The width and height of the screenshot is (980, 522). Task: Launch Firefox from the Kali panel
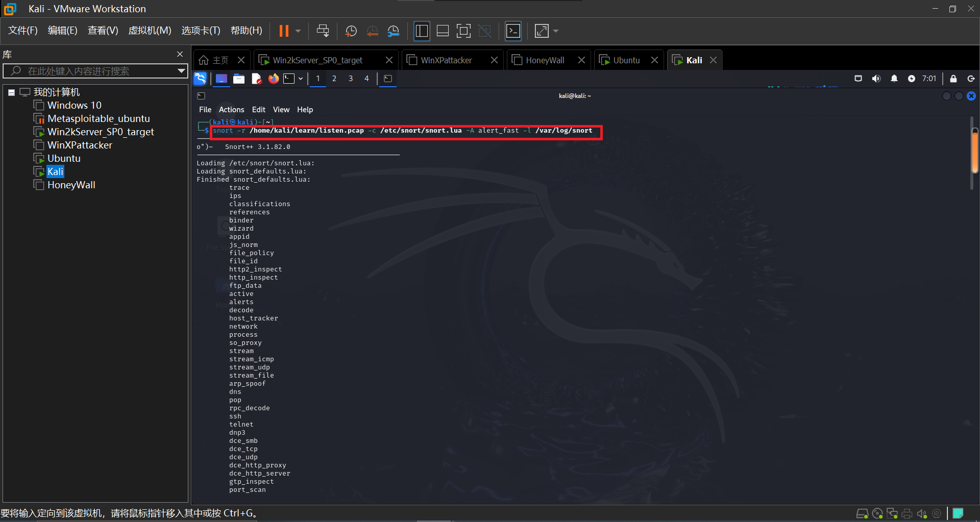(274, 79)
